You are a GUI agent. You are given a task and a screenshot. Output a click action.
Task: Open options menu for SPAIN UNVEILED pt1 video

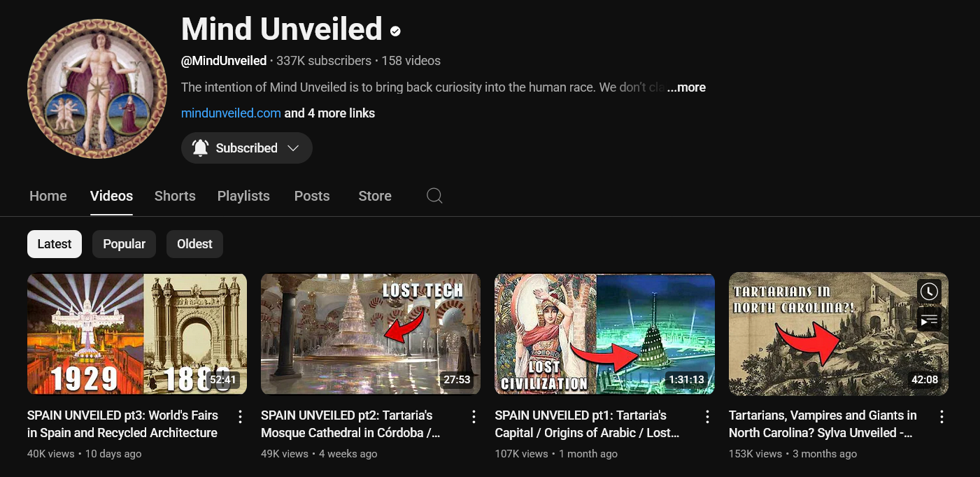tap(707, 417)
